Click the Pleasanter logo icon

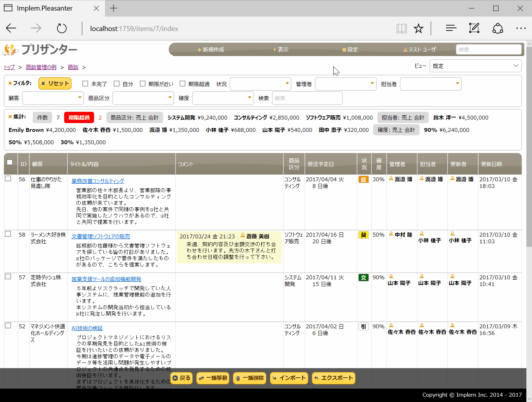coord(11,50)
